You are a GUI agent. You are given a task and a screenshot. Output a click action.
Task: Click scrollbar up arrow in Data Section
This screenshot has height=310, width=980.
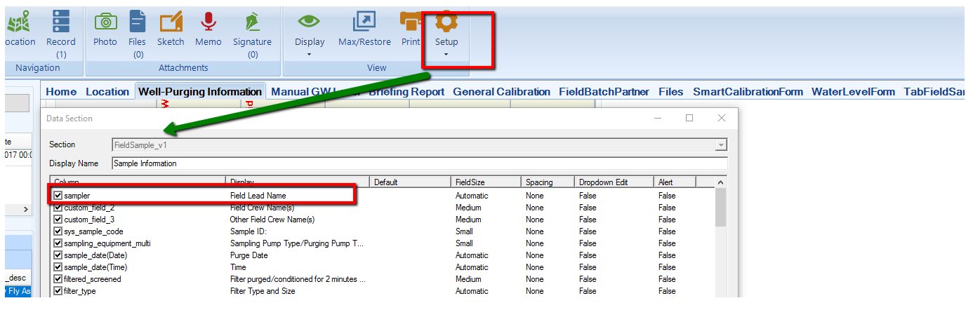[721, 182]
